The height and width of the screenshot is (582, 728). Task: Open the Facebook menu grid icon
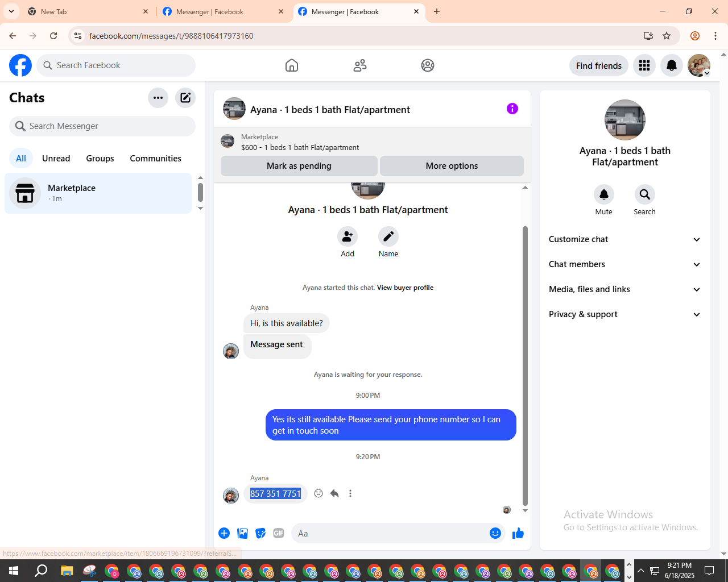click(644, 65)
